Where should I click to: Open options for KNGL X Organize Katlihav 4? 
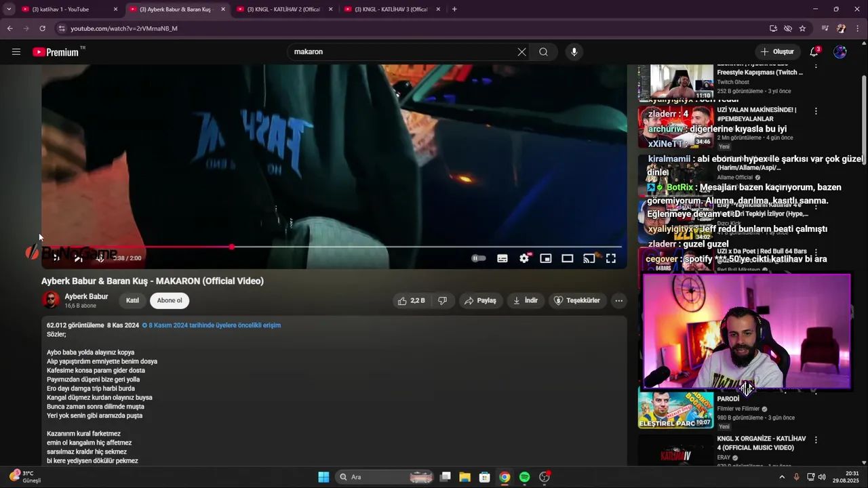pyautogui.click(x=816, y=440)
